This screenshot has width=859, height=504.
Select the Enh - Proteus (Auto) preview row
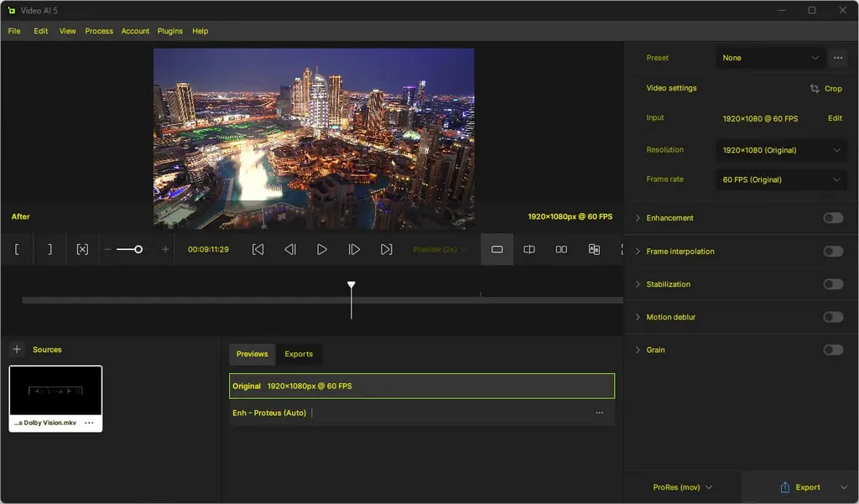(x=422, y=413)
